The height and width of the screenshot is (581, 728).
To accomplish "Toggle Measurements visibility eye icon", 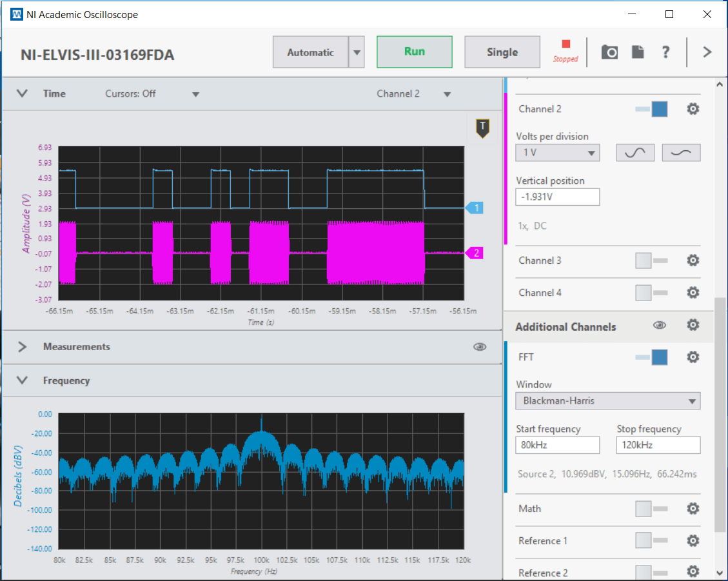I will point(480,347).
